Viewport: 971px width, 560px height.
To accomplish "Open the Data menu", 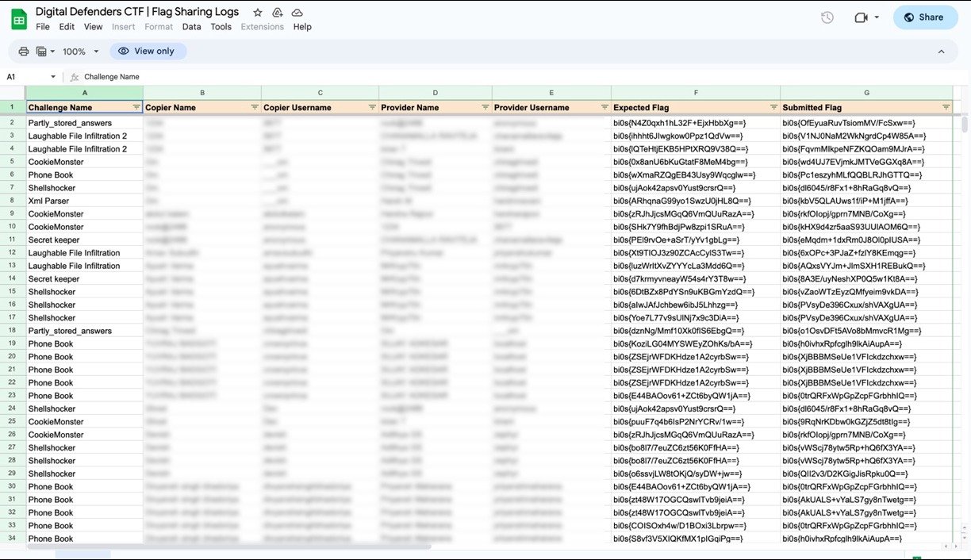I will (191, 27).
